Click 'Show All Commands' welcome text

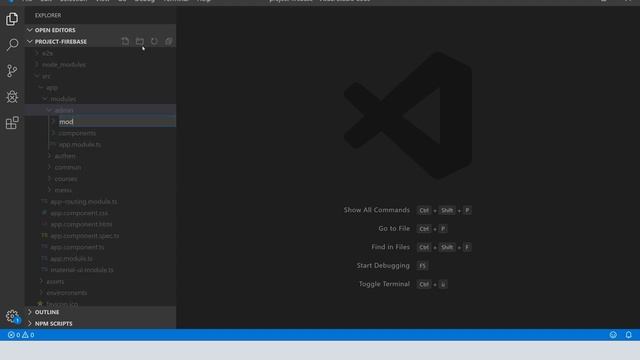point(376,210)
